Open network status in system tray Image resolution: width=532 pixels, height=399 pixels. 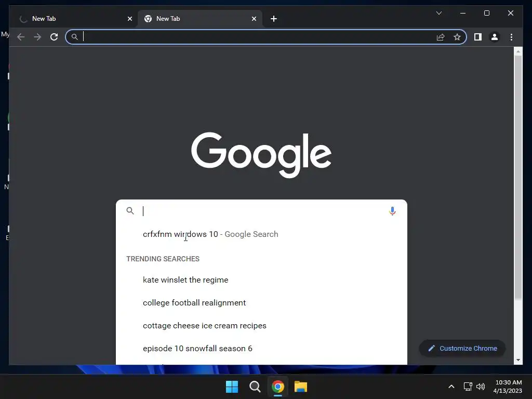click(x=468, y=387)
